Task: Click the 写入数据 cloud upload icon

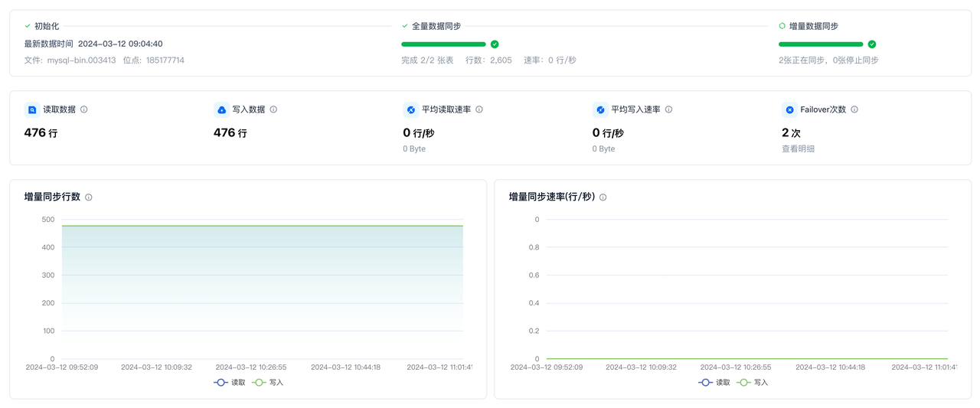Action: click(x=221, y=109)
